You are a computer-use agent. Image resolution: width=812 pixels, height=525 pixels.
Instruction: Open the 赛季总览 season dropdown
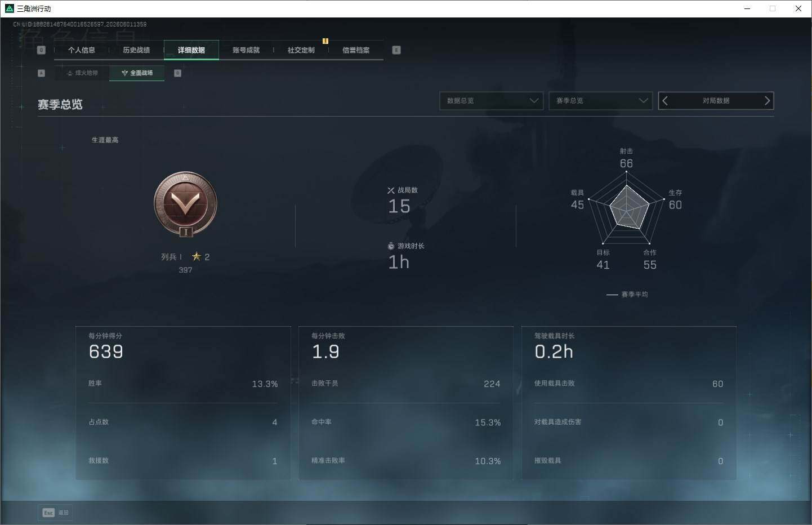[600, 101]
